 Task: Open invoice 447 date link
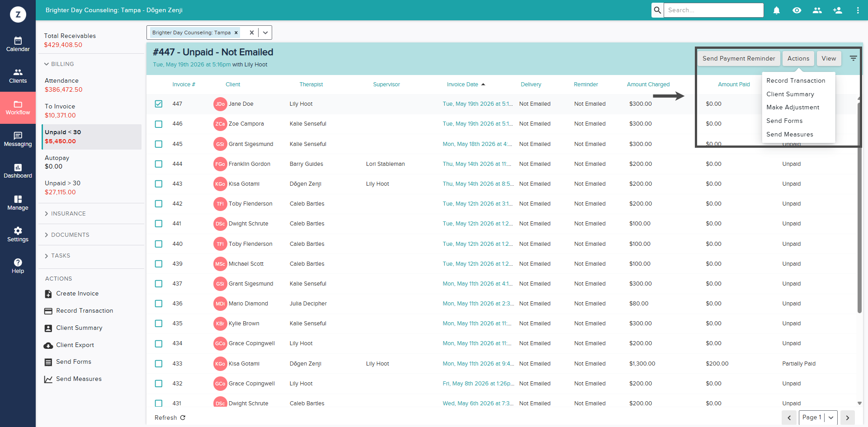[477, 104]
